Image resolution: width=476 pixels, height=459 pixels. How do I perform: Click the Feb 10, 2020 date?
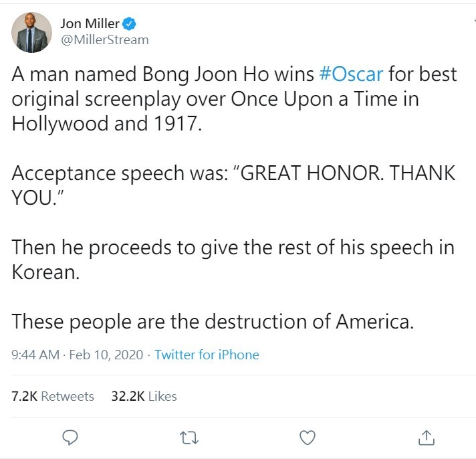point(107,355)
